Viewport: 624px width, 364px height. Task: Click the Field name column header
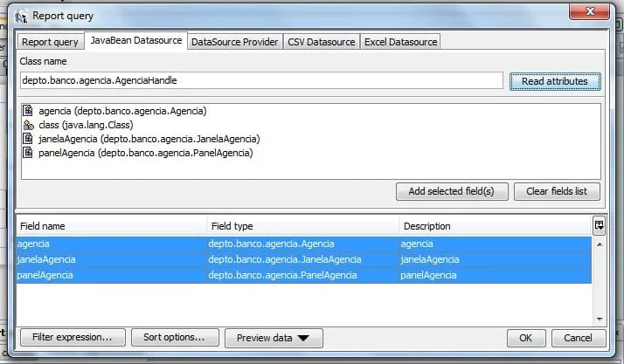112,226
